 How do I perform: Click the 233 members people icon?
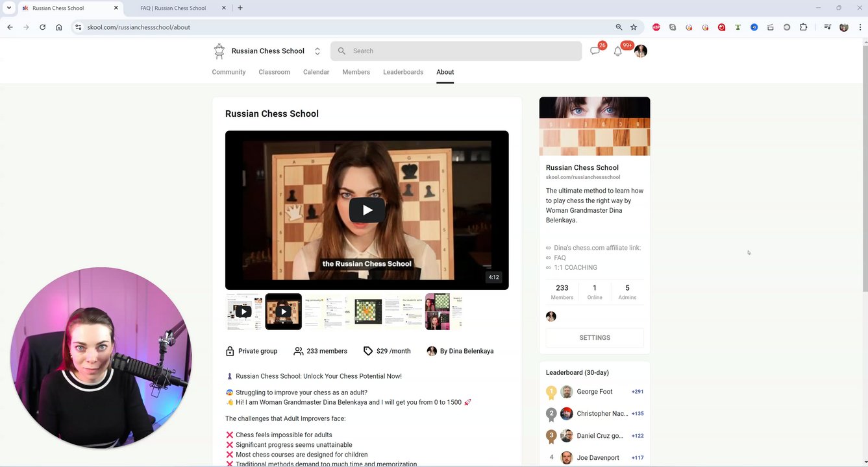pos(299,351)
